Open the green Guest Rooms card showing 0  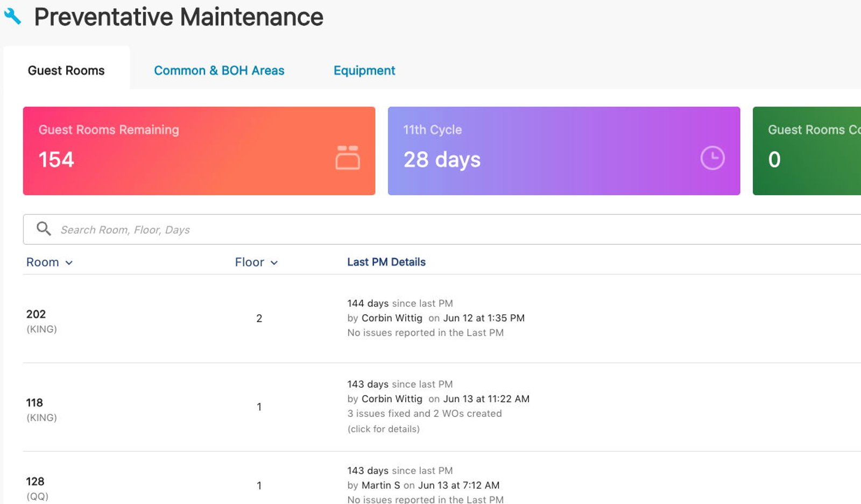[x=807, y=151]
